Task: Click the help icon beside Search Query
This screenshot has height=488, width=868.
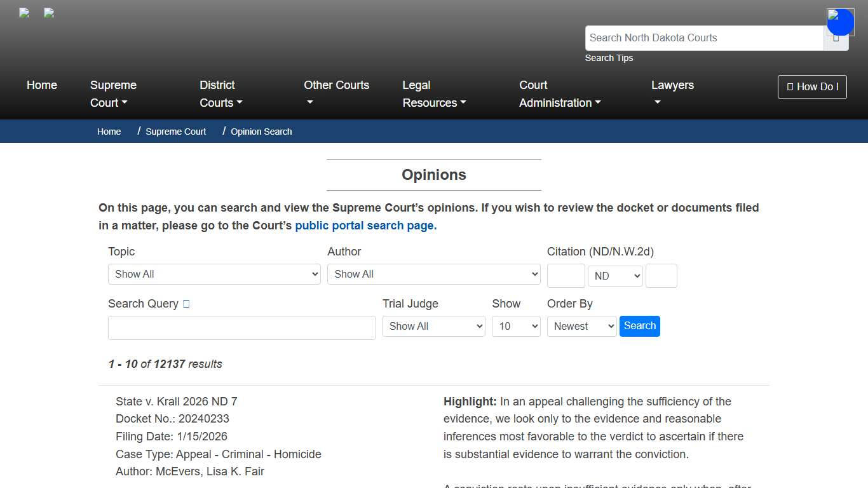Action: tap(186, 304)
